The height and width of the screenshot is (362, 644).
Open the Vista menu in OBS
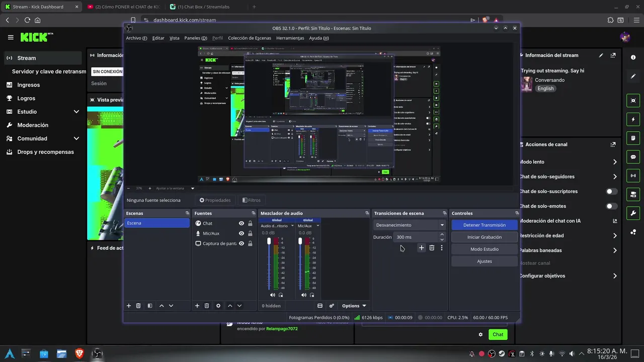click(174, 38)
